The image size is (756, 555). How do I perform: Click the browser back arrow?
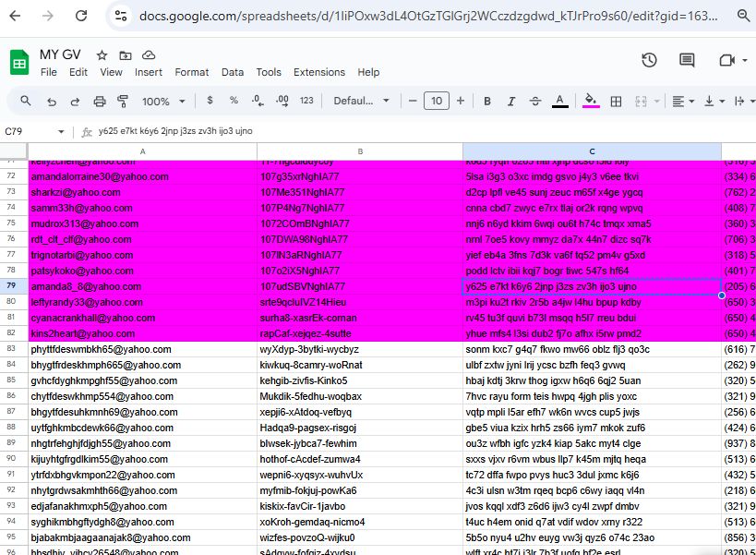point(15,16)
